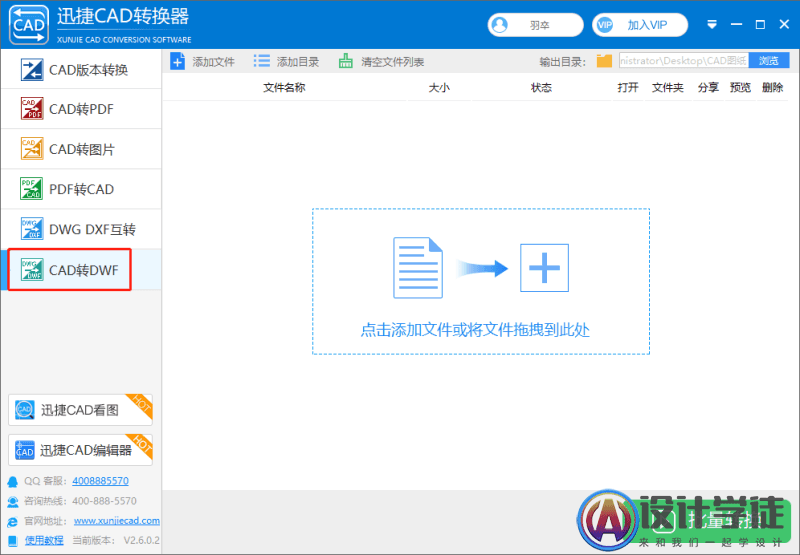Click the dashed drop zone to add files
This screenshot has width=800, height=555.
click(481, 281)
